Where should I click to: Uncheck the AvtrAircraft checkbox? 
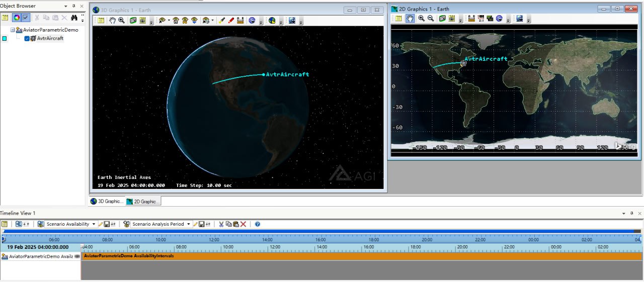pyautogui.click(x=27, y=39)
